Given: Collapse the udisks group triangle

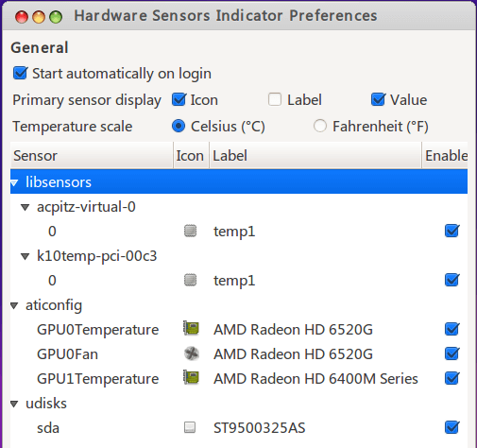Looking at the screenshot, I should tap(14, 404).
